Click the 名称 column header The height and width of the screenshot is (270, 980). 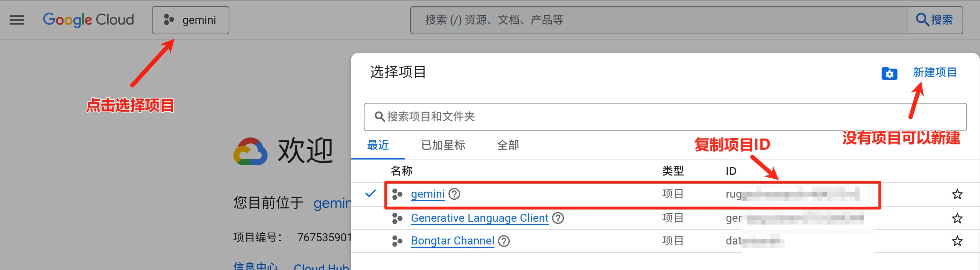401,171
